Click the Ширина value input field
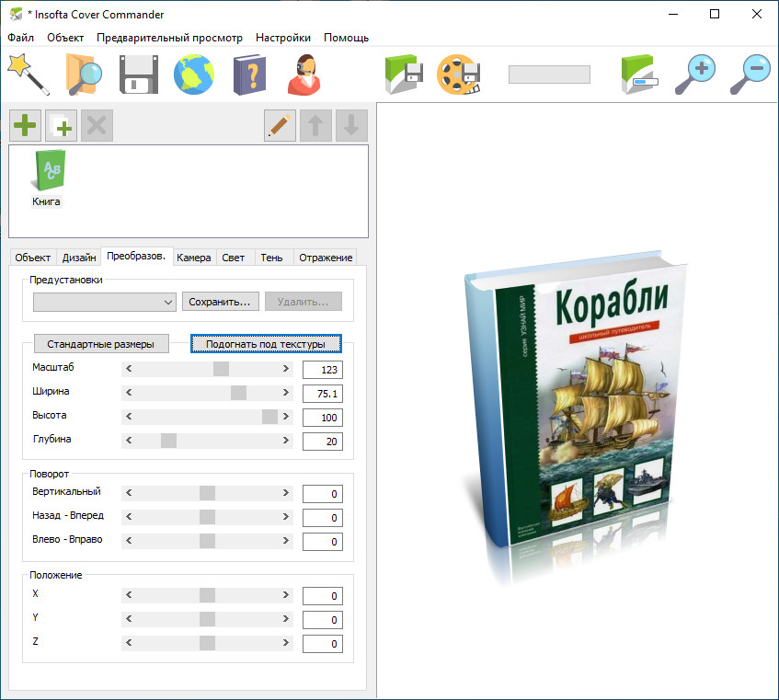The width and height of the screenshot is (779, 700). pos(322,394)
